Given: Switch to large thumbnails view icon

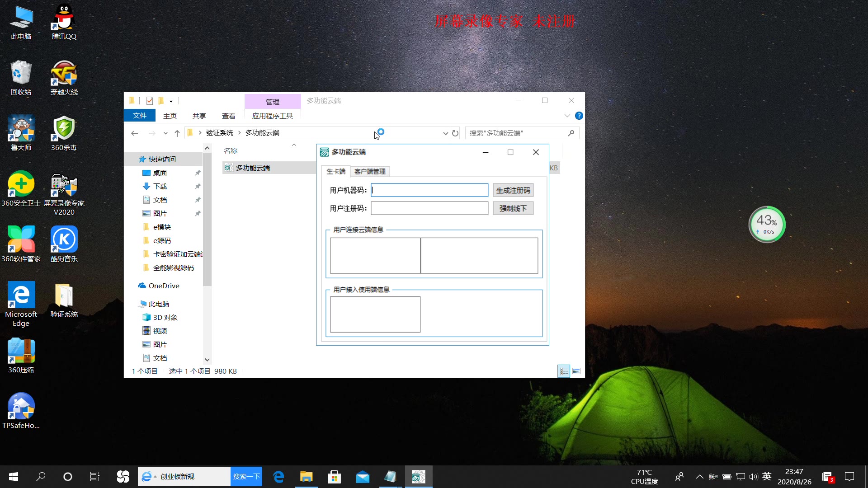Looking at the screenshot, I should point(576,371).
